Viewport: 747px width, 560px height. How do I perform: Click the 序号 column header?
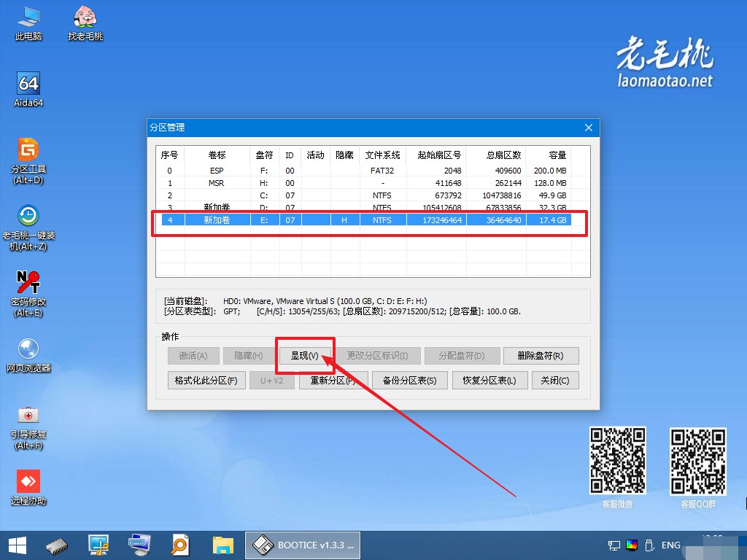coord(170,155)
